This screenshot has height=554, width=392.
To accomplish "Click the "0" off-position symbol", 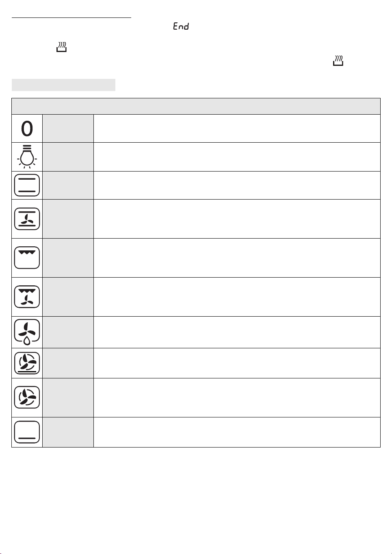I will 27,128.
